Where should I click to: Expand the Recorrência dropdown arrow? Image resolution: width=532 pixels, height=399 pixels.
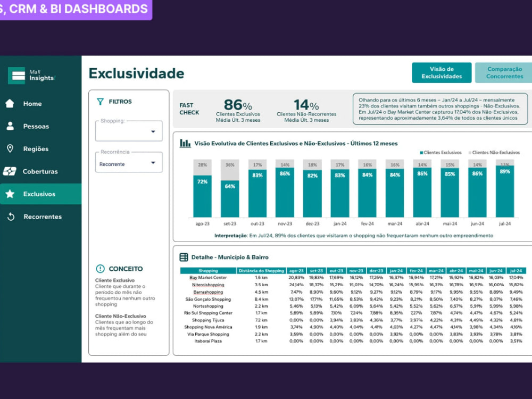pyautogui.click(x=153, y=163)
